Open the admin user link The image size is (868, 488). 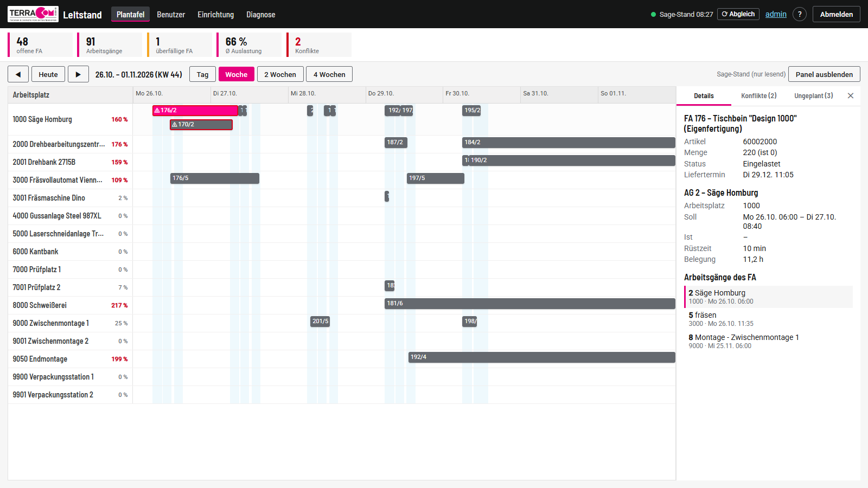point(776,14)
